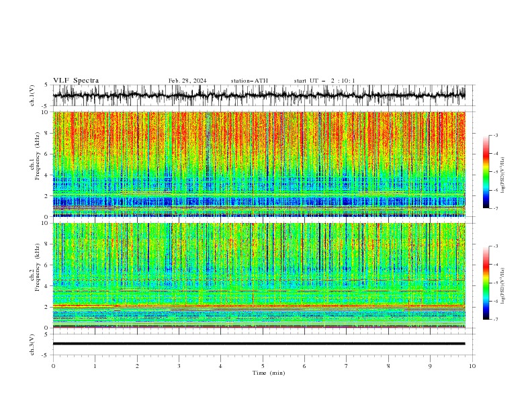Click the ch.1 PSD color bar
532x411 pixels.
pyautogui.click(x=486, y=172)
